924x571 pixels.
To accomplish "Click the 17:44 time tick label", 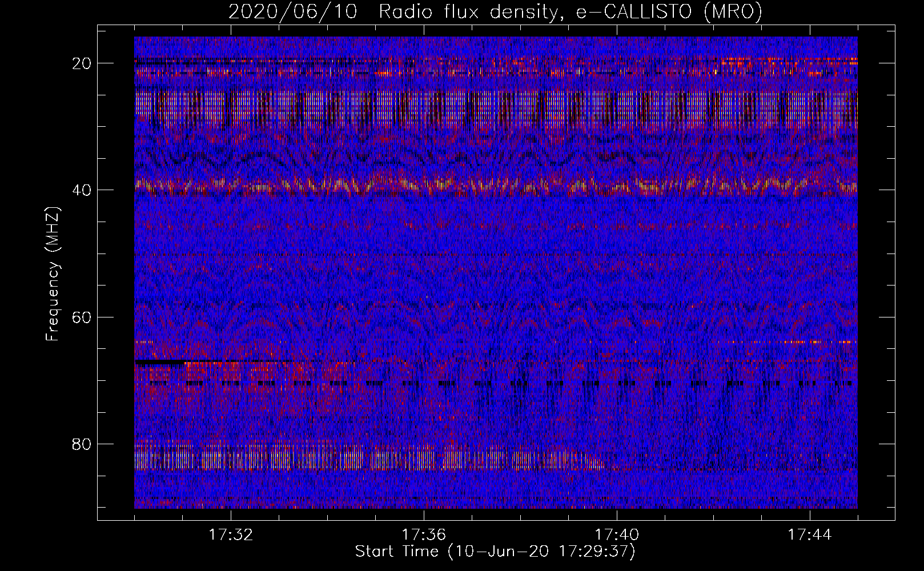I will (x=810, y=535).
